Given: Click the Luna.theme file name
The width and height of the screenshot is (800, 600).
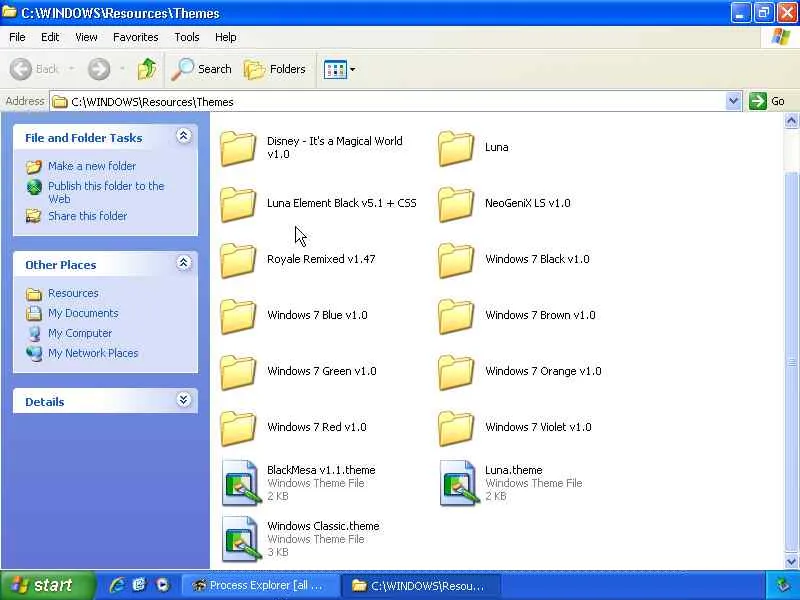Looking at the screenshot, I should 513,469.
